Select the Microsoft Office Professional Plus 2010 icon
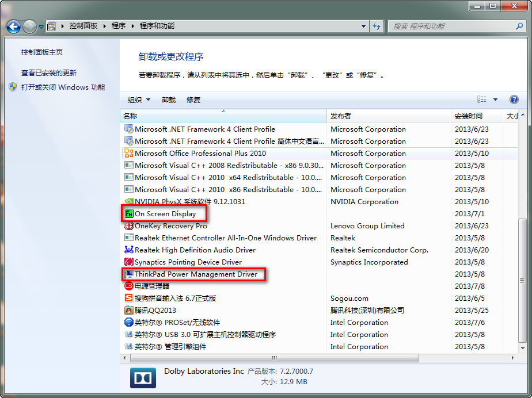This screenshot has height=398, width=532. coord(129,153)
